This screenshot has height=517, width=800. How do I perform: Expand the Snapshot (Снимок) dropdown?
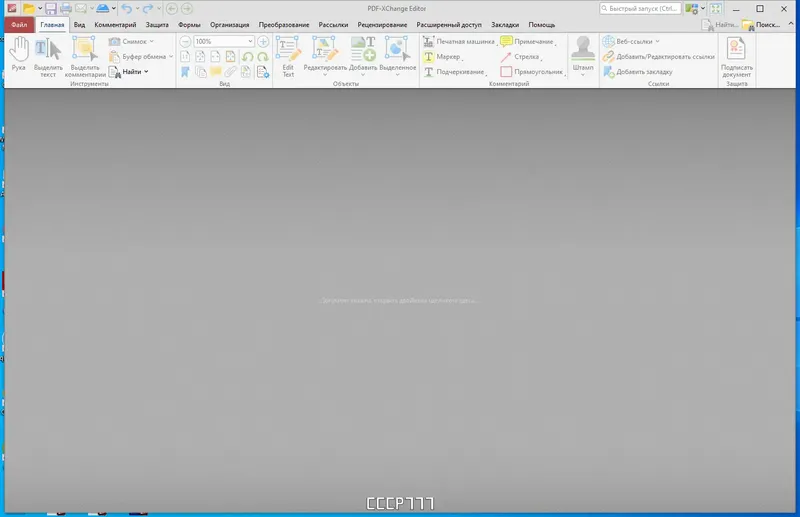coord(152,41)
